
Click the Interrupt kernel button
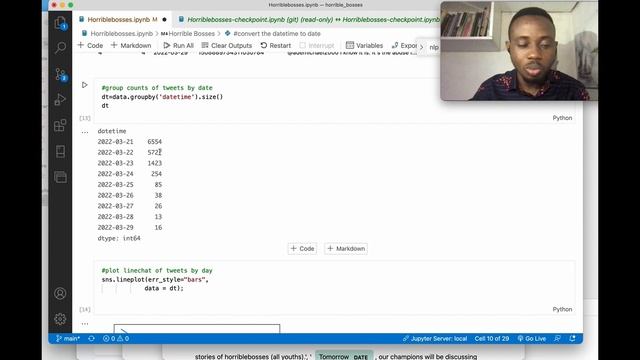tap(317, 45)
